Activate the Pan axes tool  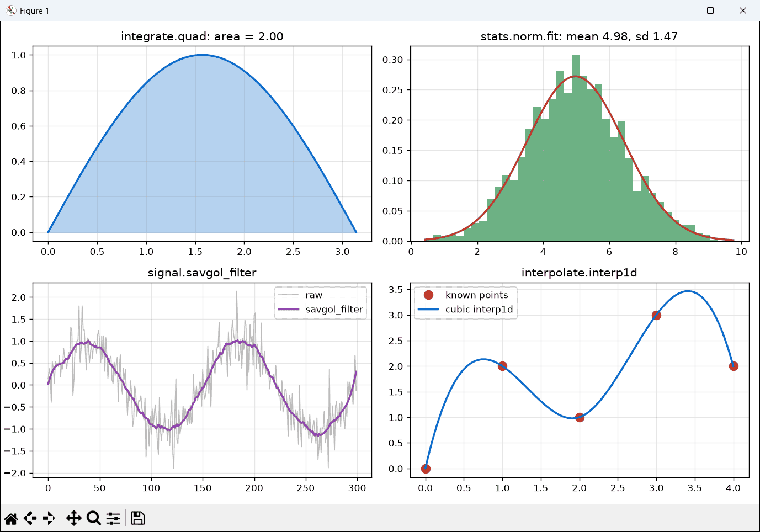tap(73, 518)
